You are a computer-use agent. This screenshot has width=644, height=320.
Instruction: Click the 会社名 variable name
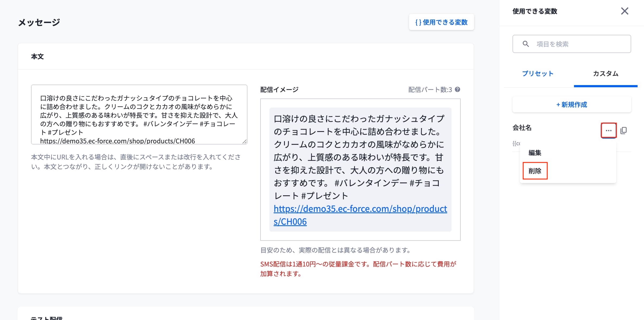[522, 128]
